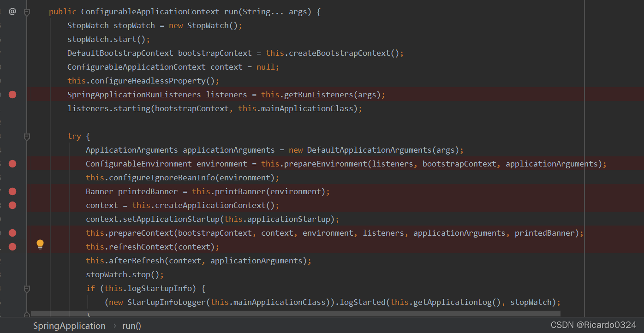Disable breakpoint on printBanner line
Viewport: 644px width, 333px height.
tap(12, 191)
